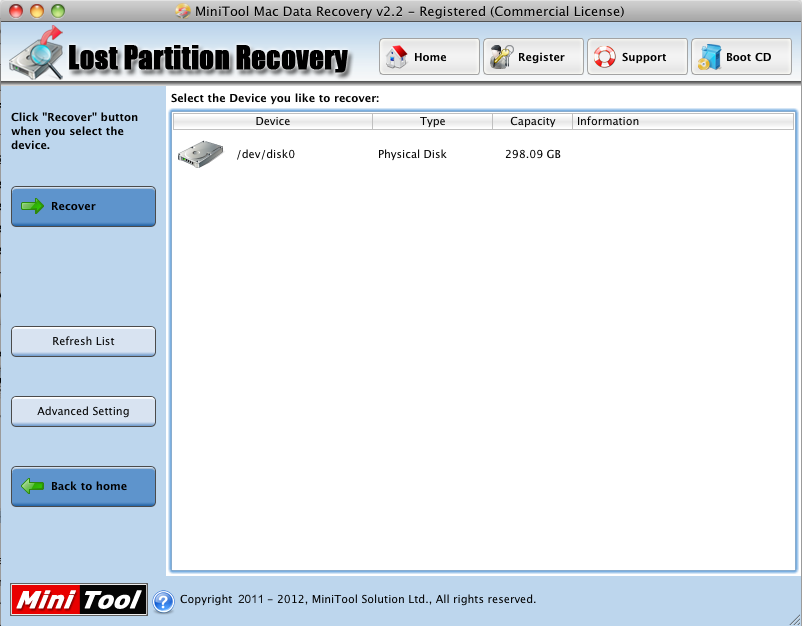Click the Boot CD button
The width and height of the screenshot is (802, 626).
click(x=741, y=57)
